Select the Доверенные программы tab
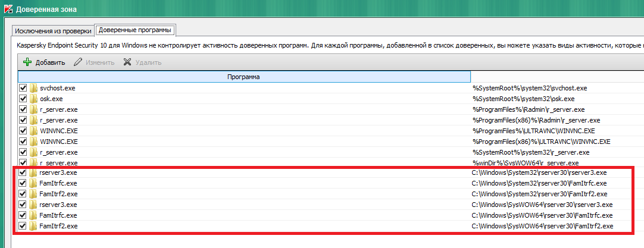This screenshot has width=644, height=248. [135, 30]
